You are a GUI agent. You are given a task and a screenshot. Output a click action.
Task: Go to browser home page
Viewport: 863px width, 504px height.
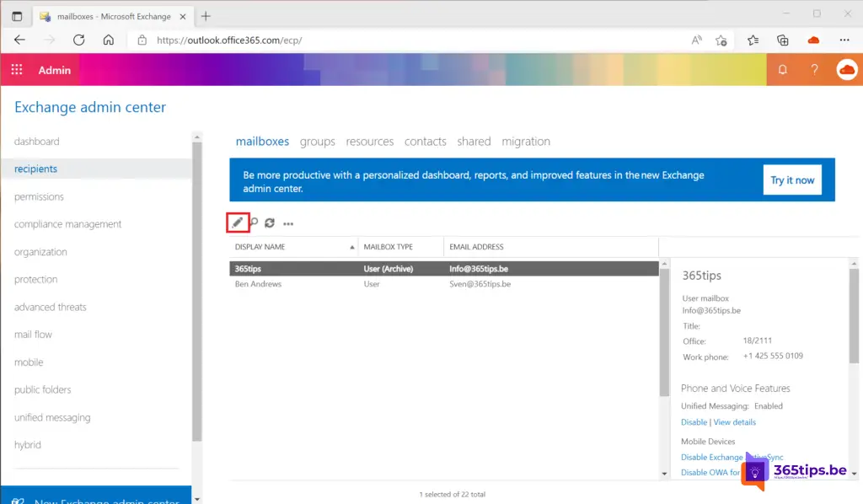pos(109,40)
